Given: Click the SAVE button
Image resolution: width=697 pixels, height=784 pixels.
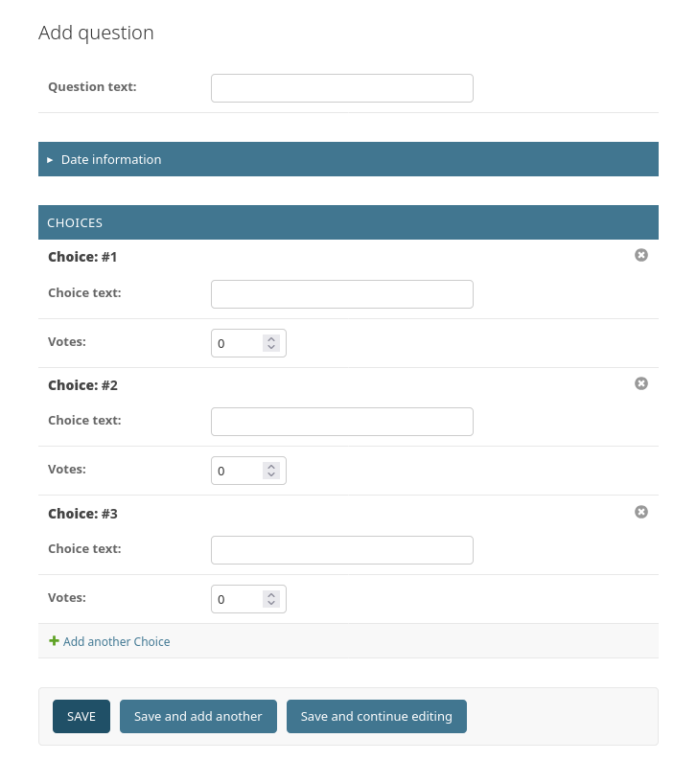Looking at the screenshot, I should pyautogui.click(x=81, y=716).
